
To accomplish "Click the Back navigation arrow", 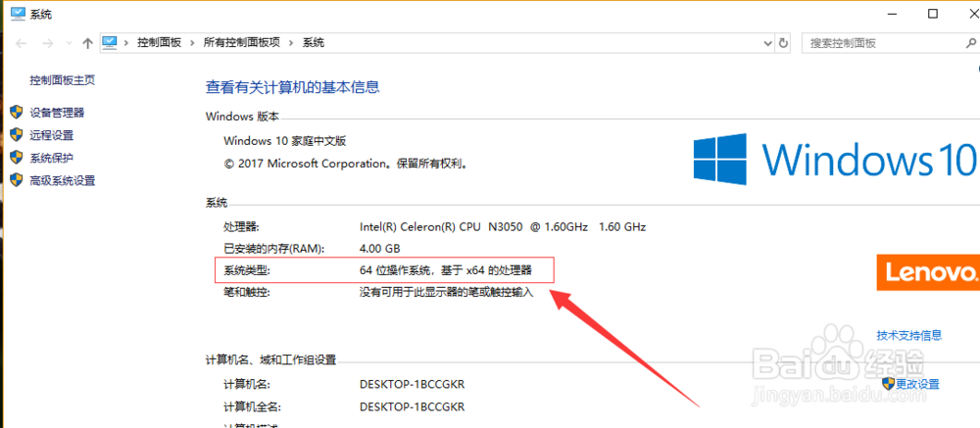I will tap(21, 43).
